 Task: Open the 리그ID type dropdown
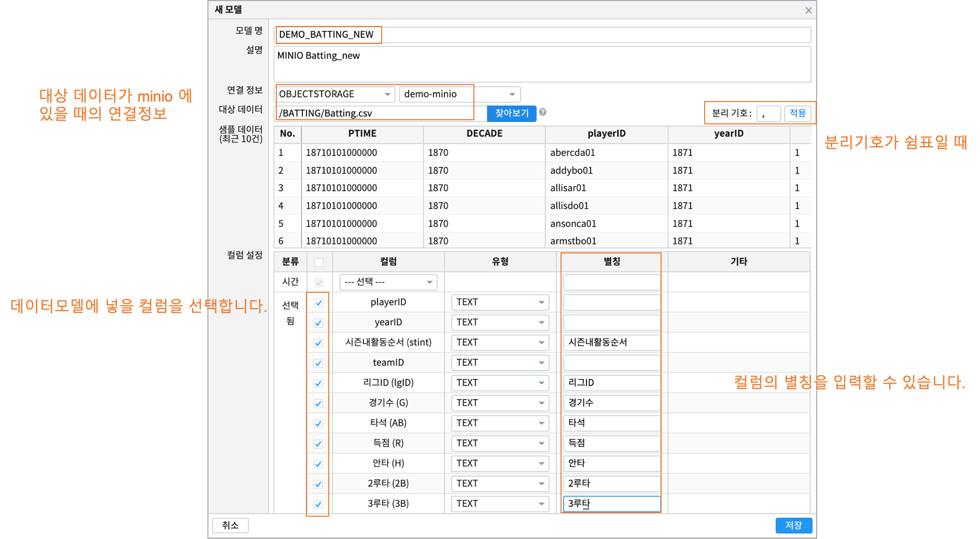pyautogui.click(x=500, y=383)
